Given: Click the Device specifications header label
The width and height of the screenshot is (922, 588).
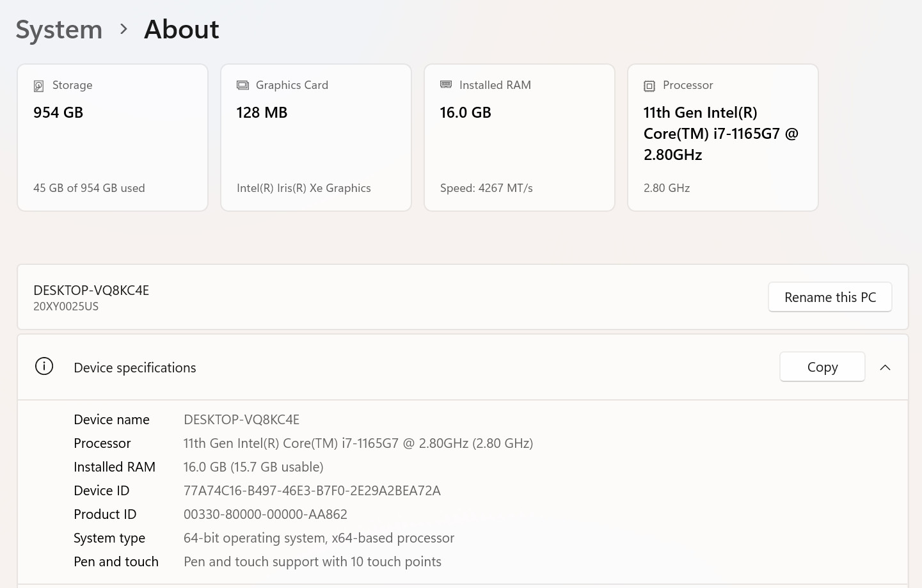Looking at the screenshot, I should tap(135, 368).
